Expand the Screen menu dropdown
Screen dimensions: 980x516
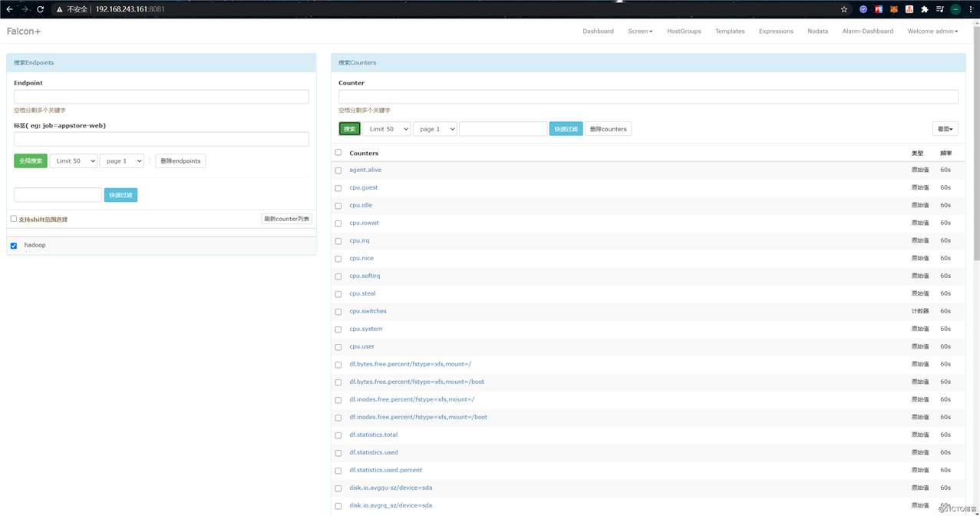click(640, 31)
